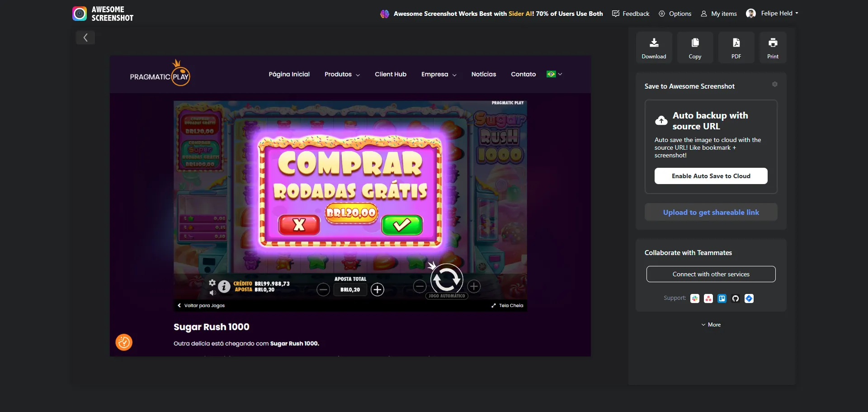Download the screenshot image
Image resolution: width=868 pixels, height=412 pixels.
coord(654,47)
